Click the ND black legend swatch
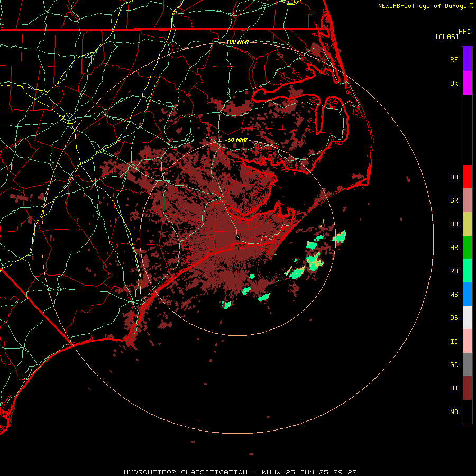 coord(467,411)
